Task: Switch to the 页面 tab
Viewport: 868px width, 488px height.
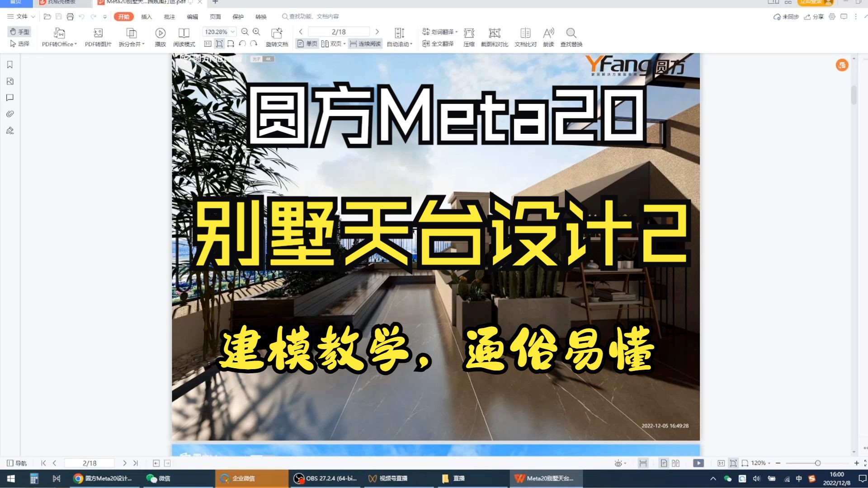Action: 215,17
